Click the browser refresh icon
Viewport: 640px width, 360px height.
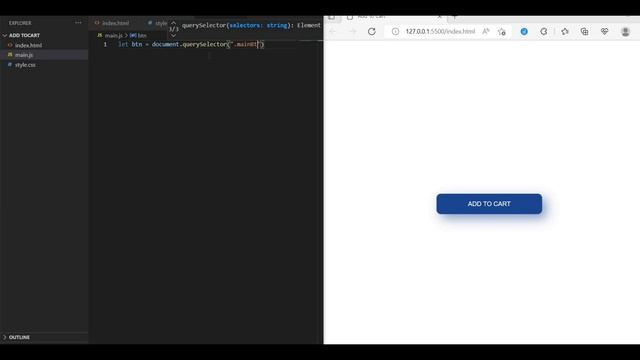coord(371,31)
